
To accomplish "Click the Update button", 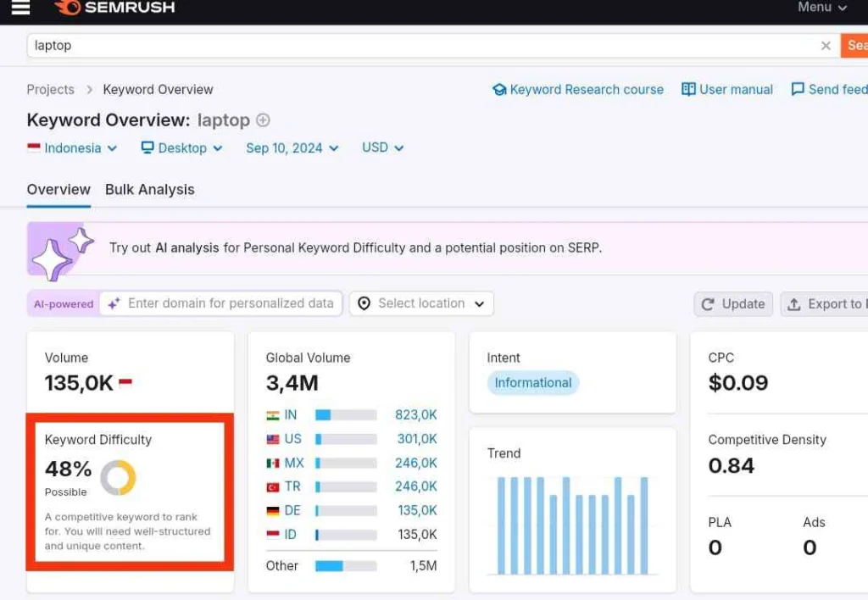I will 733,304.
